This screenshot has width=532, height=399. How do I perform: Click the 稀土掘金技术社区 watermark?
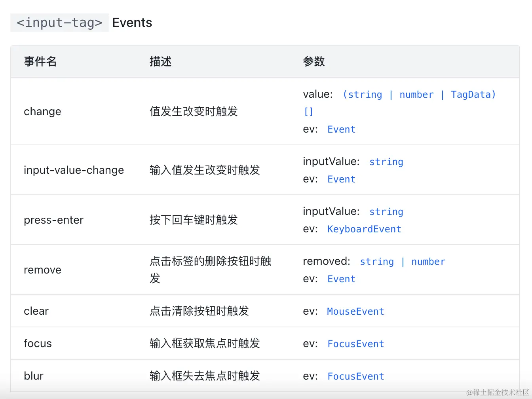pyautogui.click(x=498, y=392)
